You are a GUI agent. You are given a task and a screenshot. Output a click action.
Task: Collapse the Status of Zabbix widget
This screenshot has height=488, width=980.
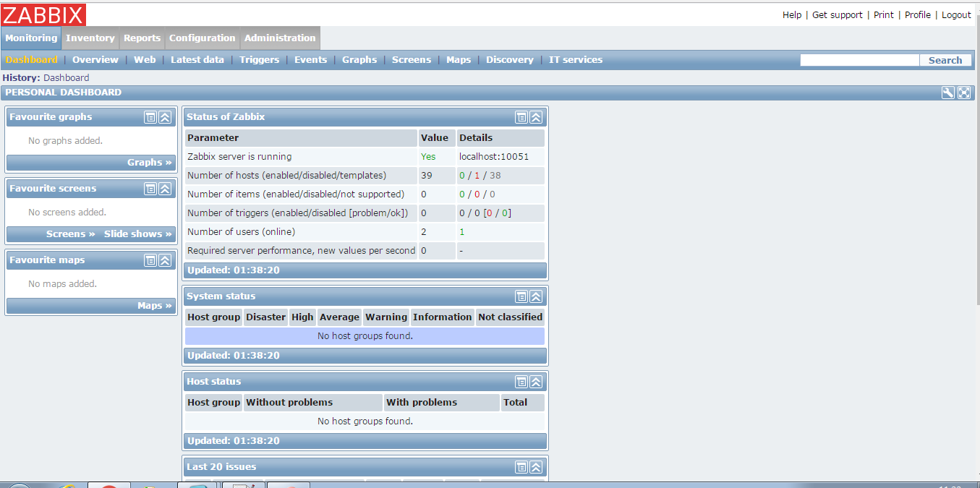click(x=536, y=117)
